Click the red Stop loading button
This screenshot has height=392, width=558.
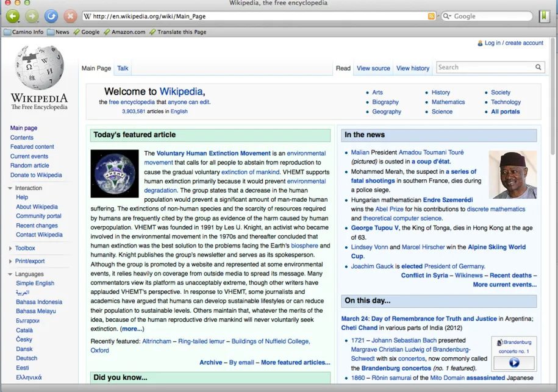pos(71,16)
